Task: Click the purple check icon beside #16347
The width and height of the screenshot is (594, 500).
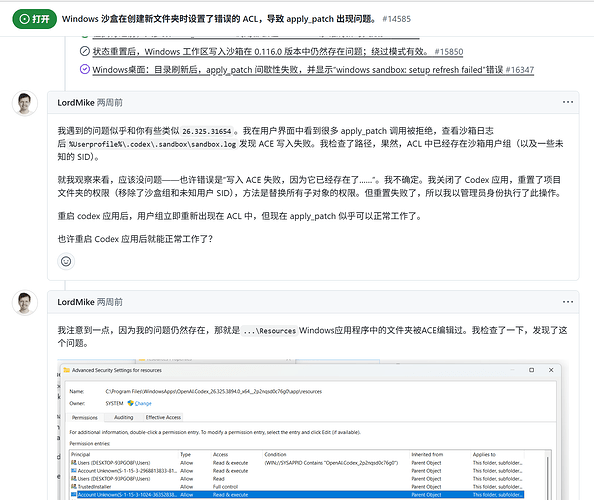Action: [84, 69]
